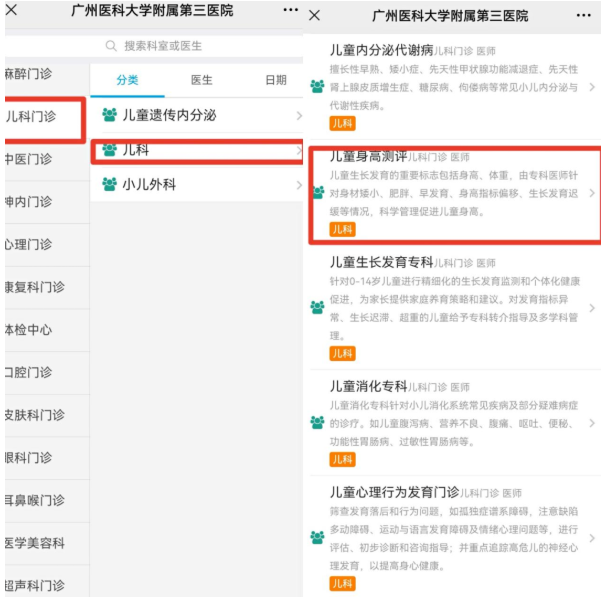Screen dimensions: 614x610
Task: Open the 儿童遗传内分泌 category text
Action: click(169, 115)
